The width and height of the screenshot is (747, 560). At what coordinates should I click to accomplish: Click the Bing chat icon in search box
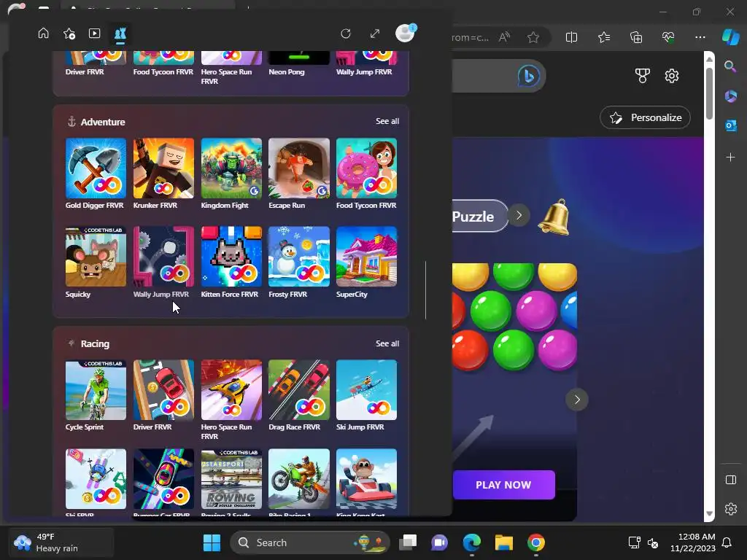click(x=528, y=76)
